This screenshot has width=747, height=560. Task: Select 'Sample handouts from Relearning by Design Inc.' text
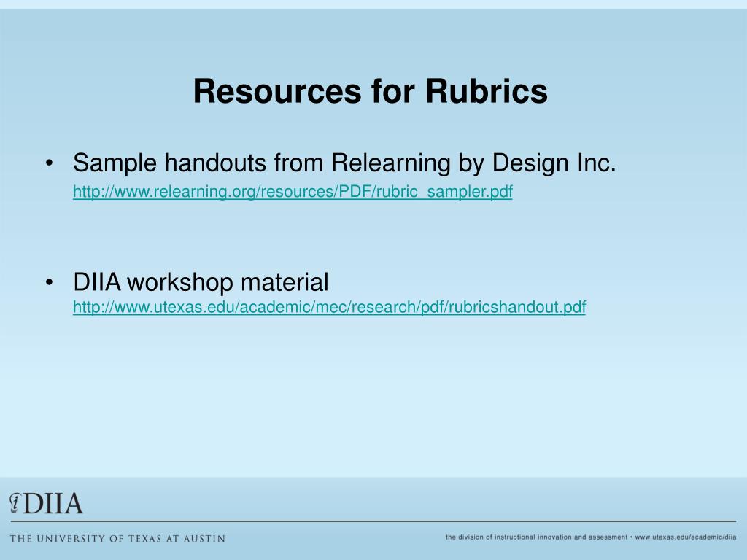(x=344, y=163)
